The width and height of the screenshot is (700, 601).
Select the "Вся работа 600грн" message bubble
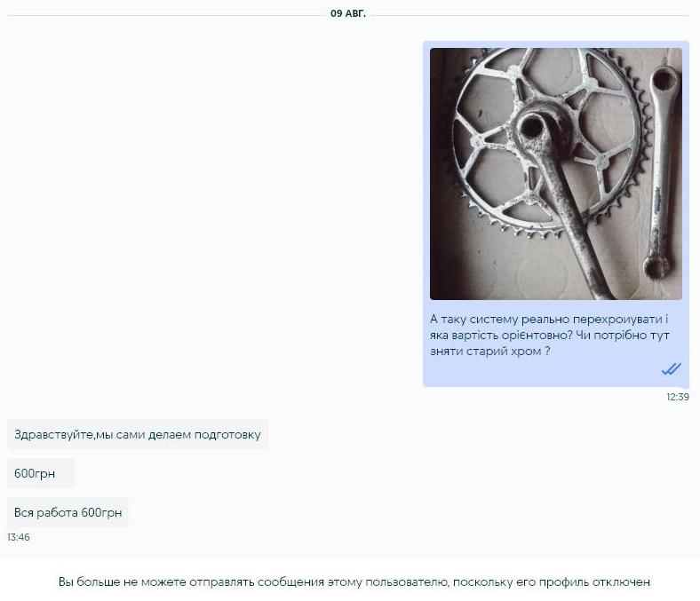(68, 512)
